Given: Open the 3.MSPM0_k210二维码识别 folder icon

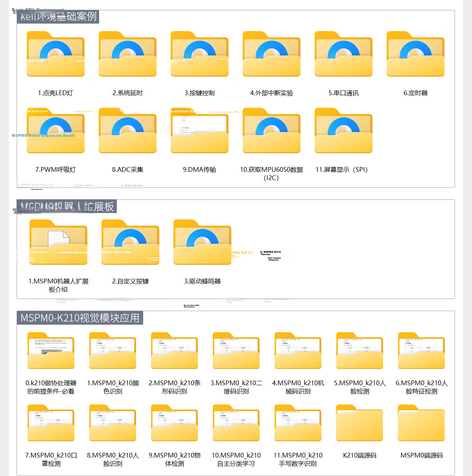Looking at the screenshot, I should pyautogui.click(x=236, y=351).
